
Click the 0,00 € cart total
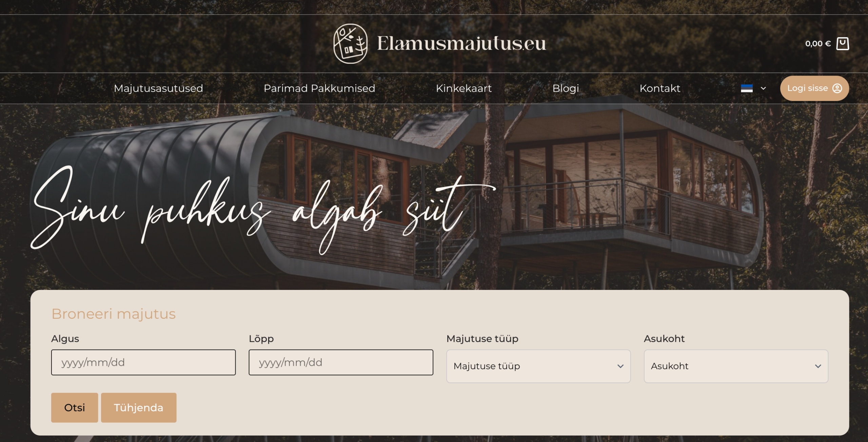click(818, 44)
